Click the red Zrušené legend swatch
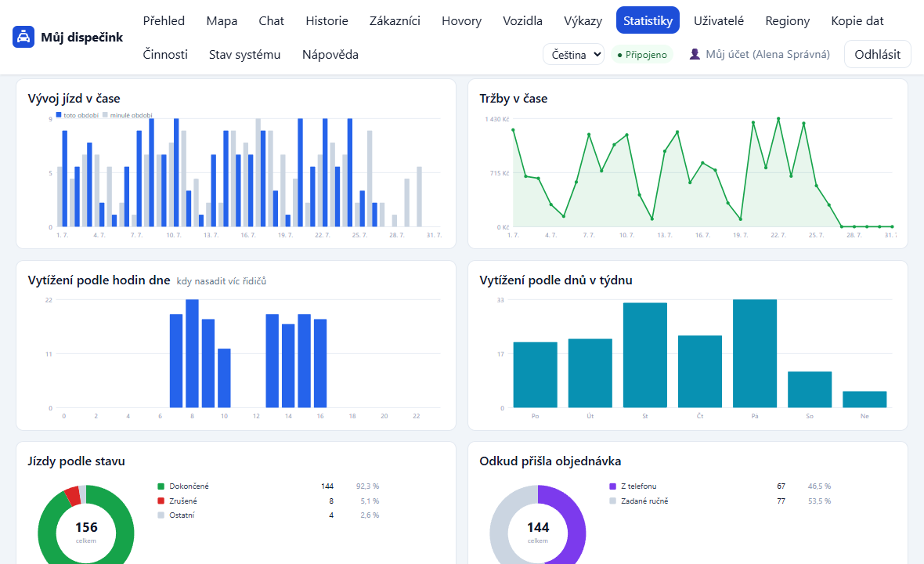The image size is (924, 564). 161,501
